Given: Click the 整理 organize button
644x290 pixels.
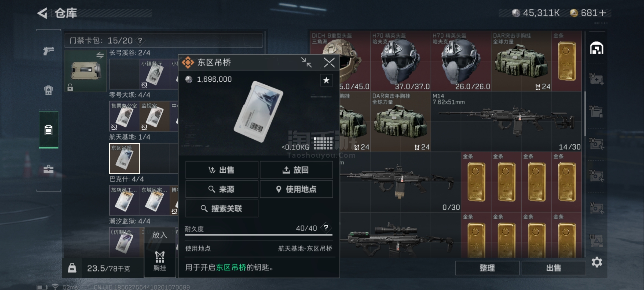Looking at the screenshot, I should pos(487,268).
